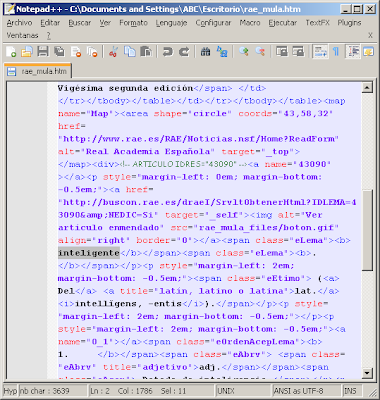Click the line-number margin of the editor
The width and height of the screenshot is (380, 400).
pos(27,230)
